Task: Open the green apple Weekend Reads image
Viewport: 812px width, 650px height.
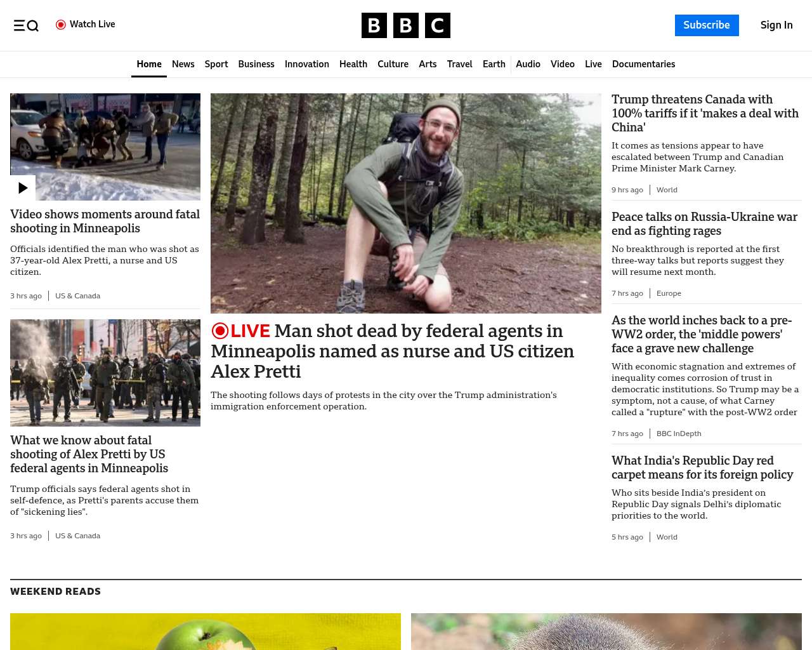Action: click(206, 632)
